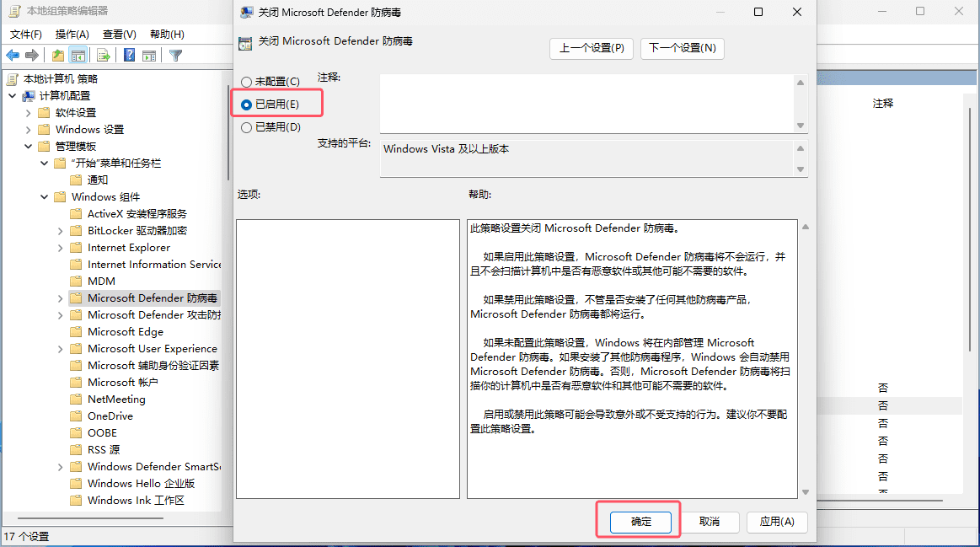Click the 计算机配置 computer icon
Image resolution: width=980 pixels, height=547 pixels.
29,95
